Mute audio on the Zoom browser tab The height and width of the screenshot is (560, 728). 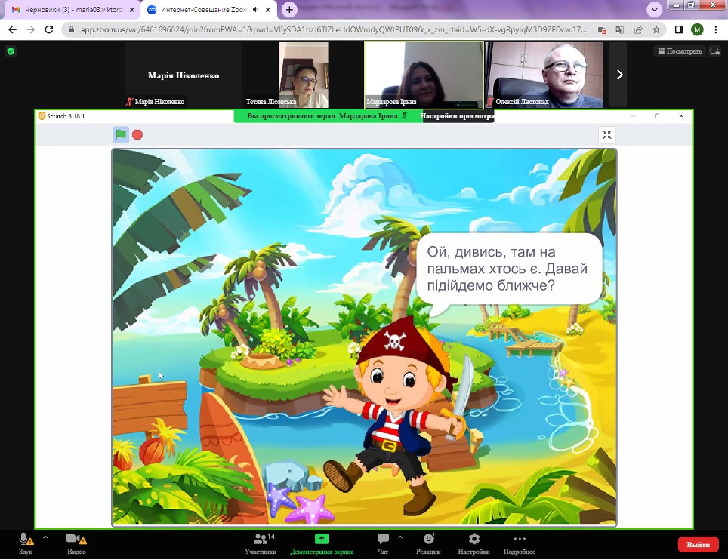point(256,10)
